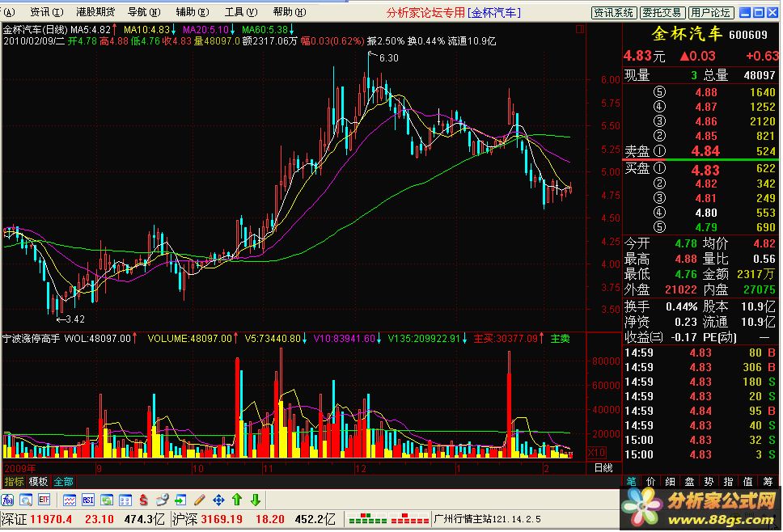Screen dimensions: 783x532
Task: Click the wave-line chart toolbar icon
Action: click(70, 500)
